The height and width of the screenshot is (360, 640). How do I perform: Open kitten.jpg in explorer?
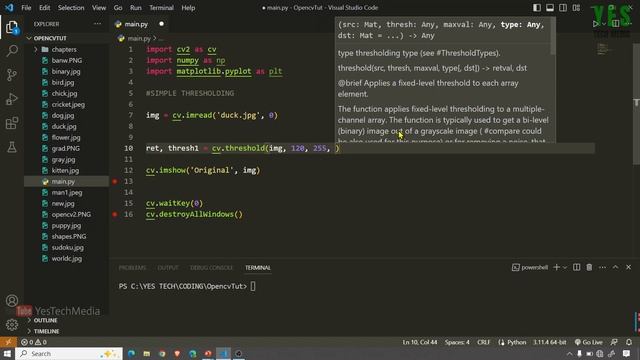click(x=65, y=171)
